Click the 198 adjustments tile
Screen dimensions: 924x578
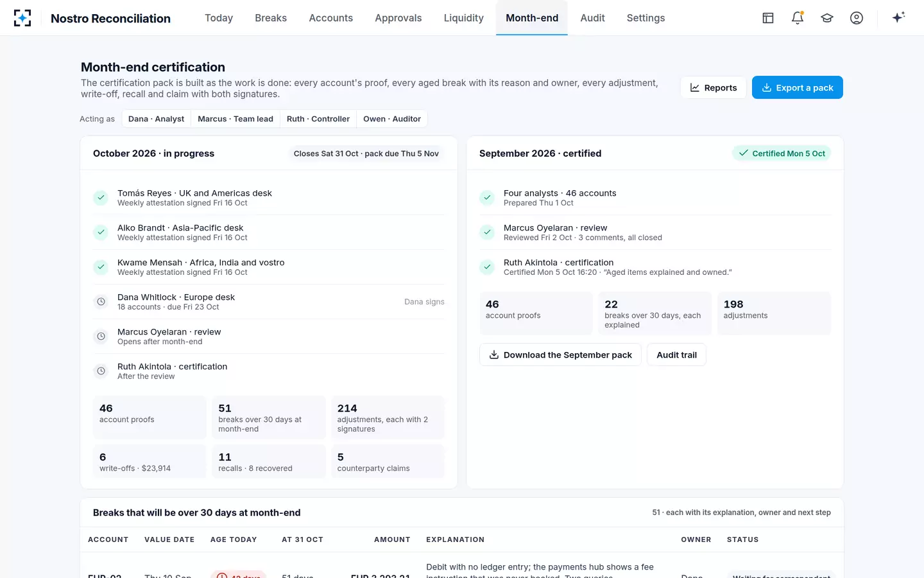click(774, 313)
